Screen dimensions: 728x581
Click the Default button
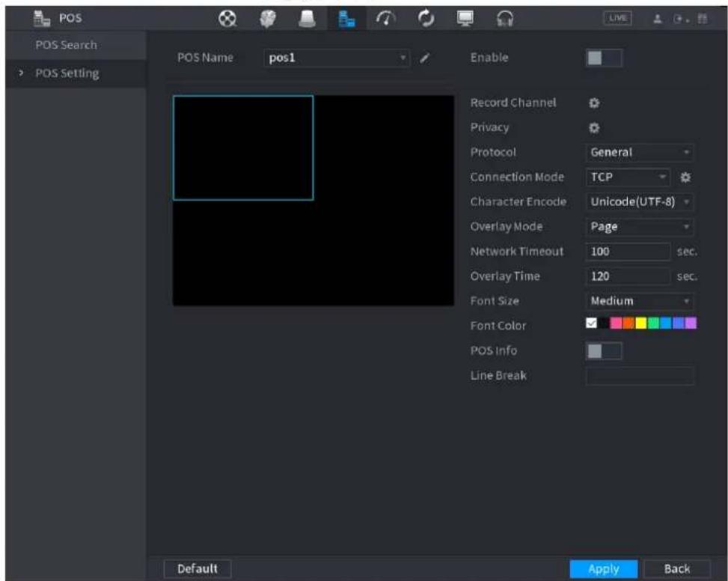tap(198, 569)
